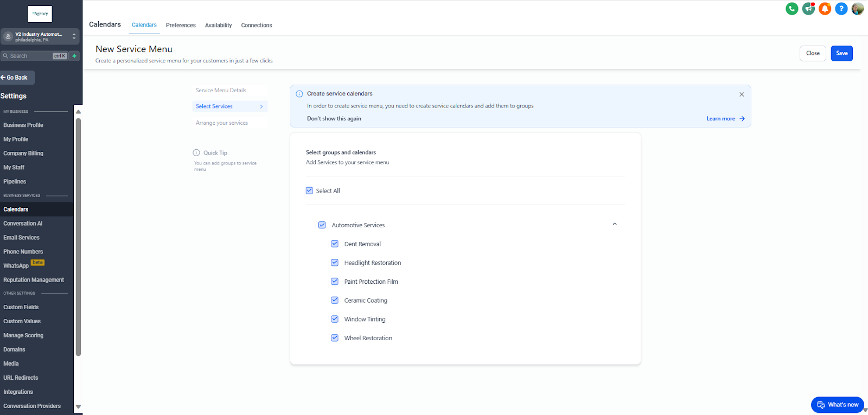Toggle the Select All checkbox
The image size is (868, 415).
[309, 190]
